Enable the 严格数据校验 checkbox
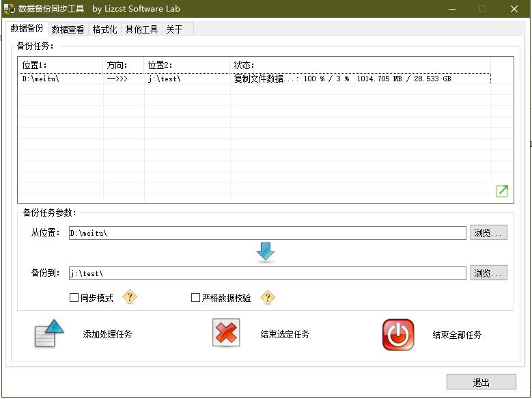 point(195,298)
